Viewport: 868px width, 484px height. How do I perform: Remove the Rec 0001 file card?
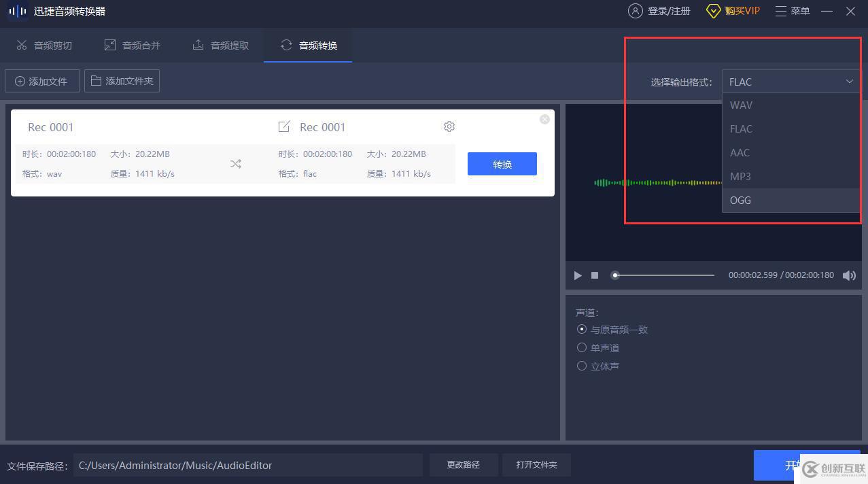(x=544, y=119)
